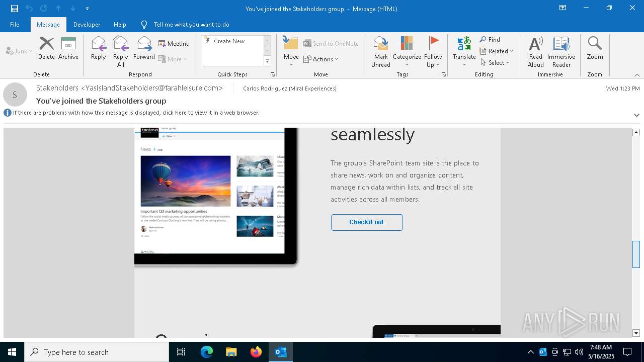Click recipient Carlos Rodriguez (Miral Experiences)
Viewport: 644px width, 362px height.
(290, 88)
